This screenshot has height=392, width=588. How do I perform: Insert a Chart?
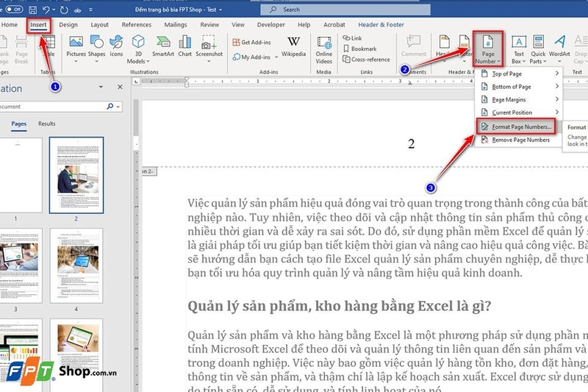click(x=185, y=46)
